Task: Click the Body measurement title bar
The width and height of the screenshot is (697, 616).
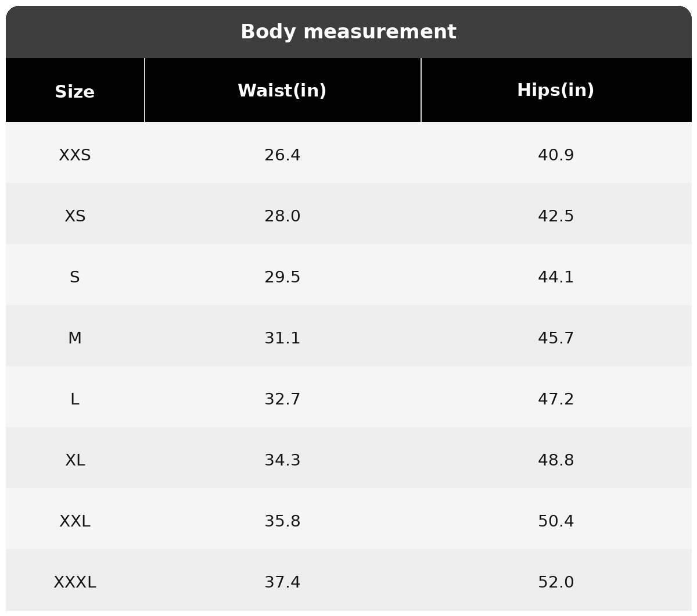Action: tap(348, 32)
